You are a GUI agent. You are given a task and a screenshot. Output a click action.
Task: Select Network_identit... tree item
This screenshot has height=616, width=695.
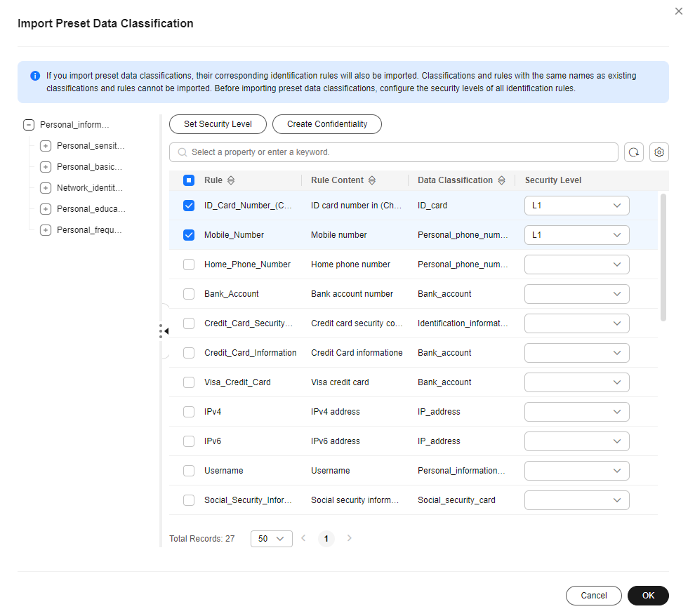tap(90, 188)
